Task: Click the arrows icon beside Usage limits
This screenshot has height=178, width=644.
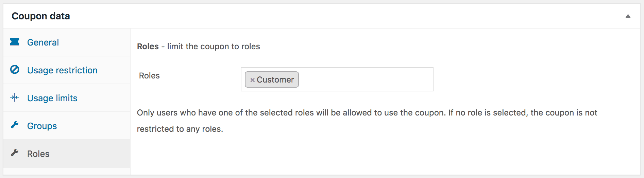Action: (15, 98)
